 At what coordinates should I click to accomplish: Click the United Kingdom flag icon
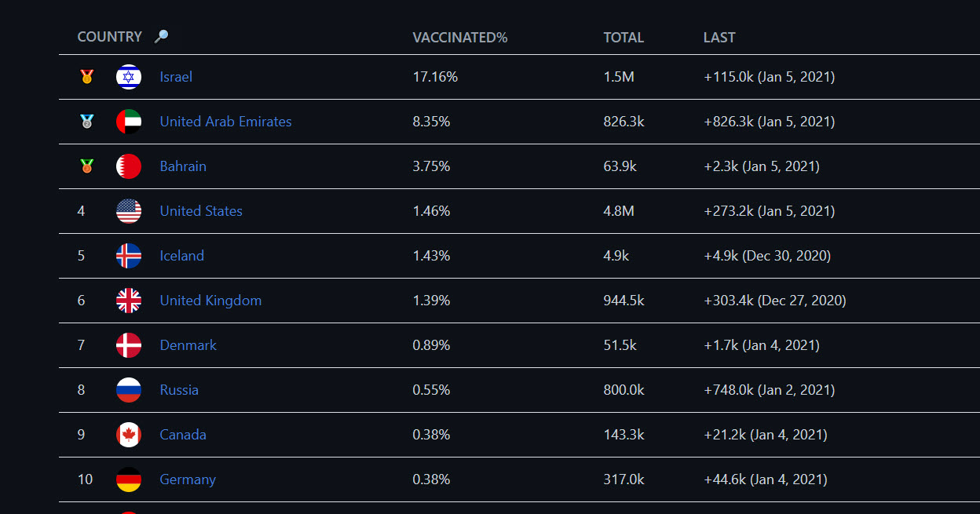pyautogui.click(x=129, y=301)
